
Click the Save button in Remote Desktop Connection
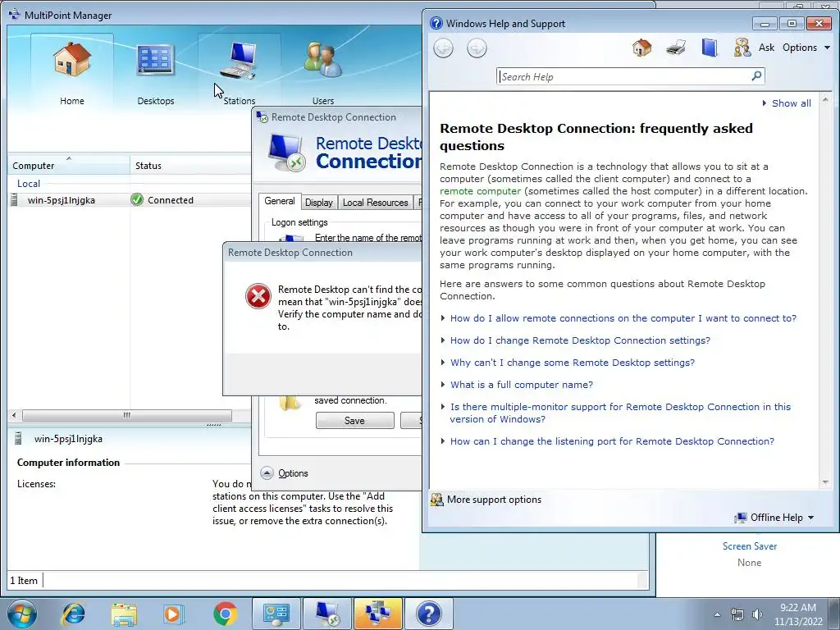354,421
